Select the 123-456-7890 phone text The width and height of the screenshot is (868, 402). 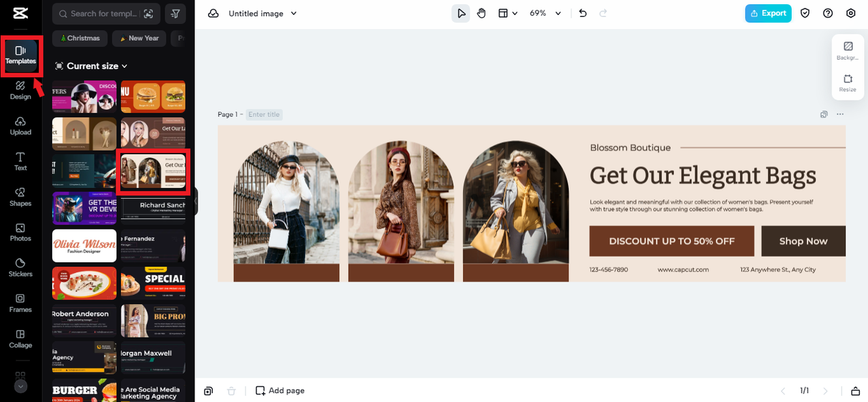pos(608,270)
